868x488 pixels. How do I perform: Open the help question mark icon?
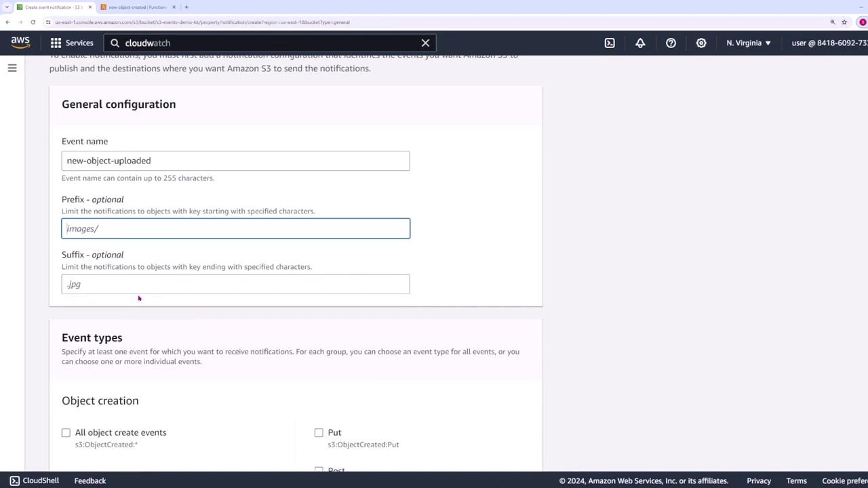tap(671, 43)
